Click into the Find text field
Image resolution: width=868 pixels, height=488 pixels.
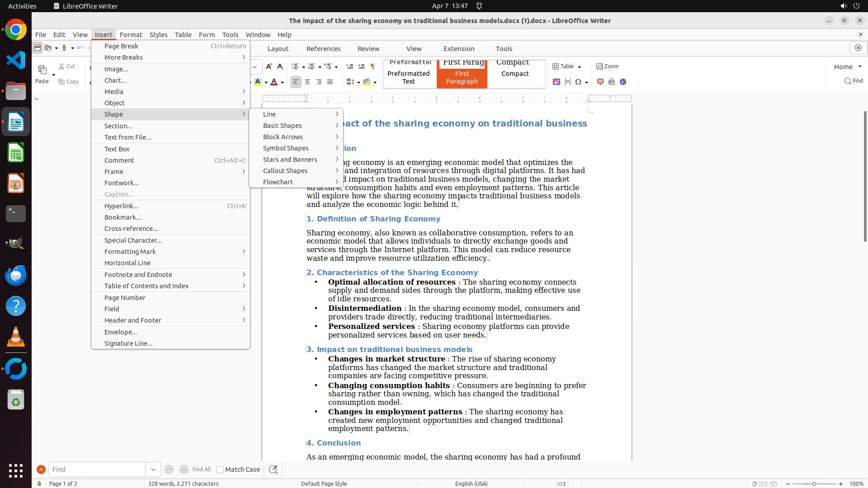(x=97, y=469)
